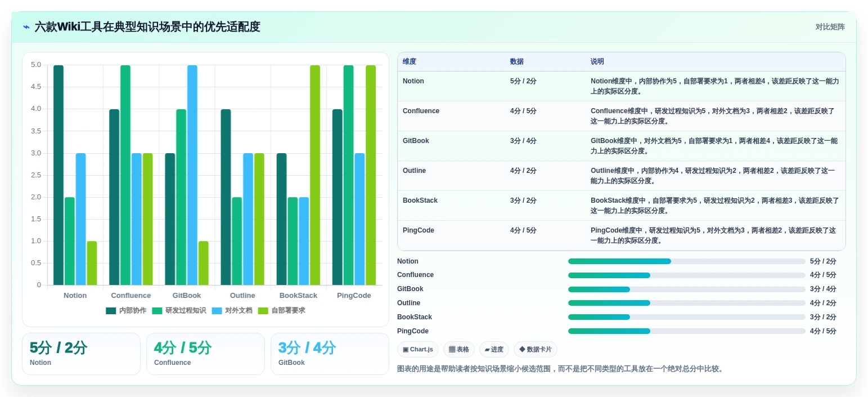Toggle the 内部协作 legend swatch
Image resolution: width=868 pixels, height=397 pixels.
[x=111, y=311]
